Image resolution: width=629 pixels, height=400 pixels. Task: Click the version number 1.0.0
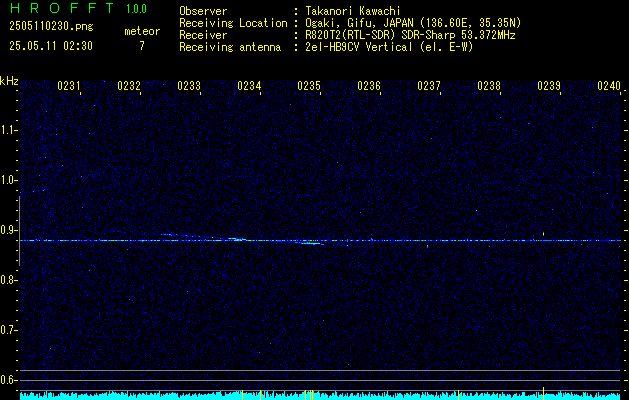click(x=136, y=9)
